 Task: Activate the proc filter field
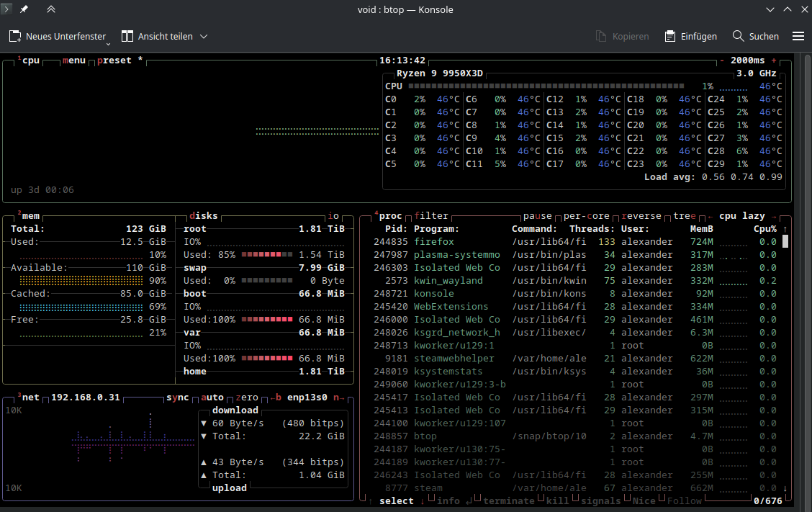431,215
